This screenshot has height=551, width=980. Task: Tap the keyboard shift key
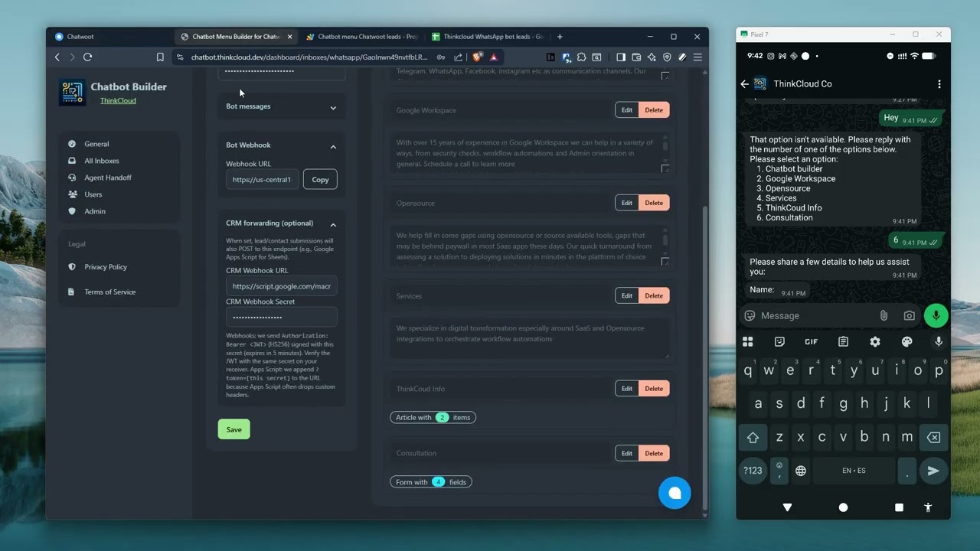(753, 438)
